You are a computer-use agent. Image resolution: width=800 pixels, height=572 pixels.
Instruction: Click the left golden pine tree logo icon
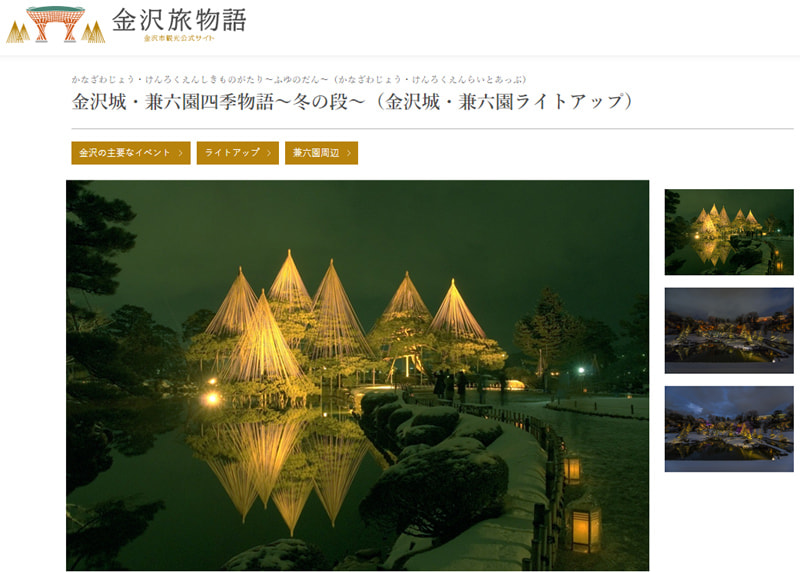(x=18, y=32)
